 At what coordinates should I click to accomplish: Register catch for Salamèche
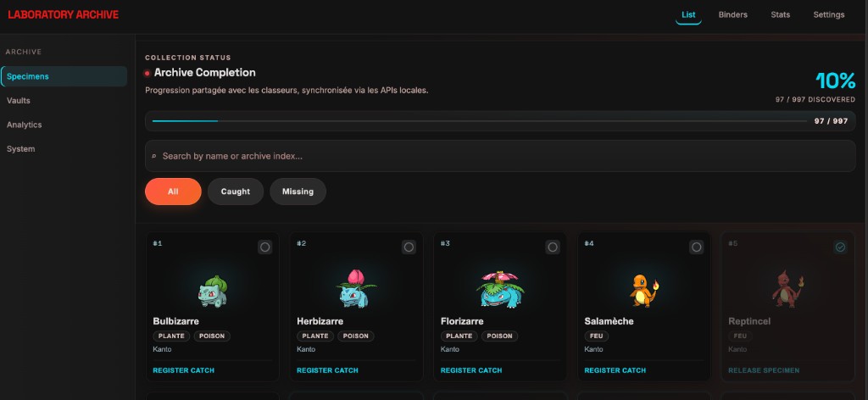(x=615, y=370)
